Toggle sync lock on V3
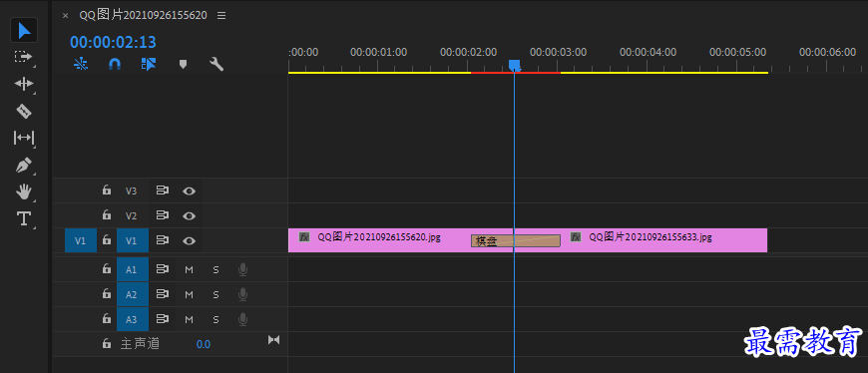This screenshot has height=373, width=868. click(163, 190)
